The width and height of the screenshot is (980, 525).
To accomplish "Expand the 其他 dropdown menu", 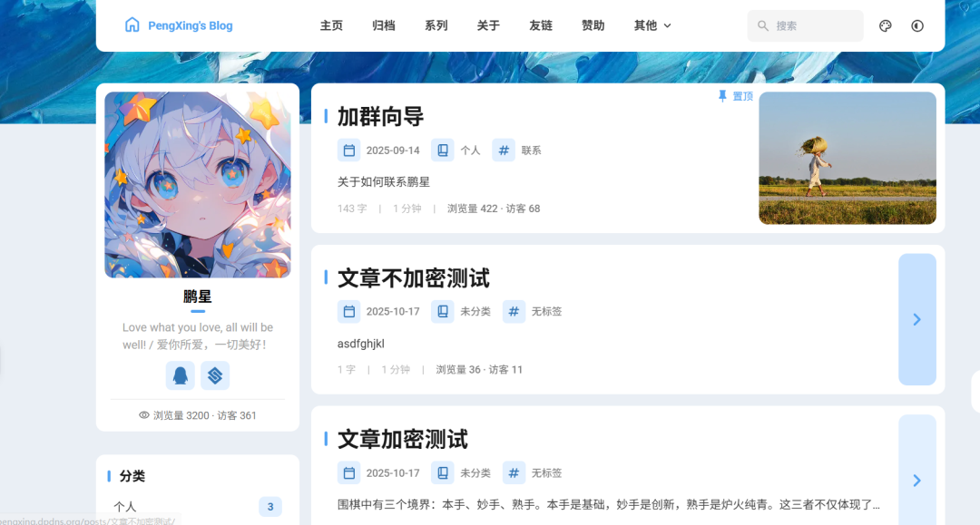I will (x=652, y=25).
